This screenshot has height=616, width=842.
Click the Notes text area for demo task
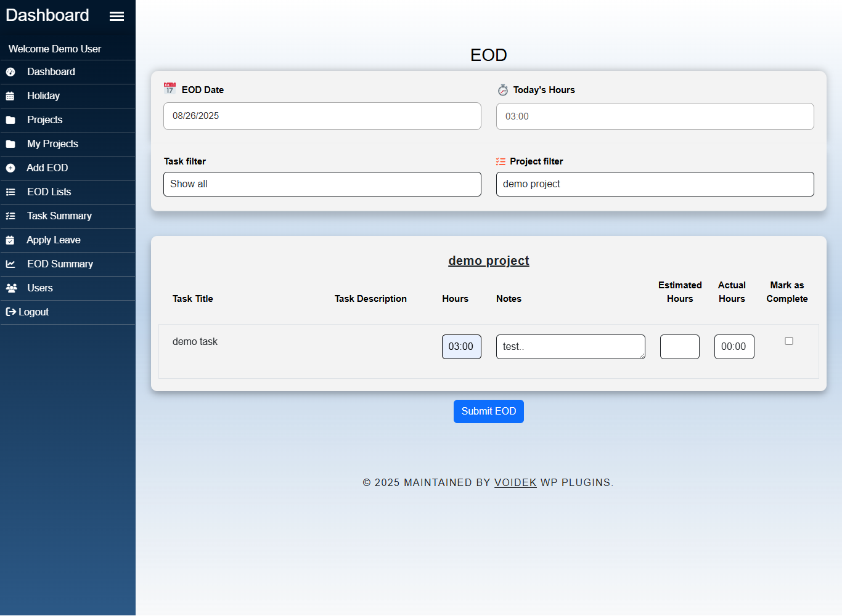[x=570, y=347]
